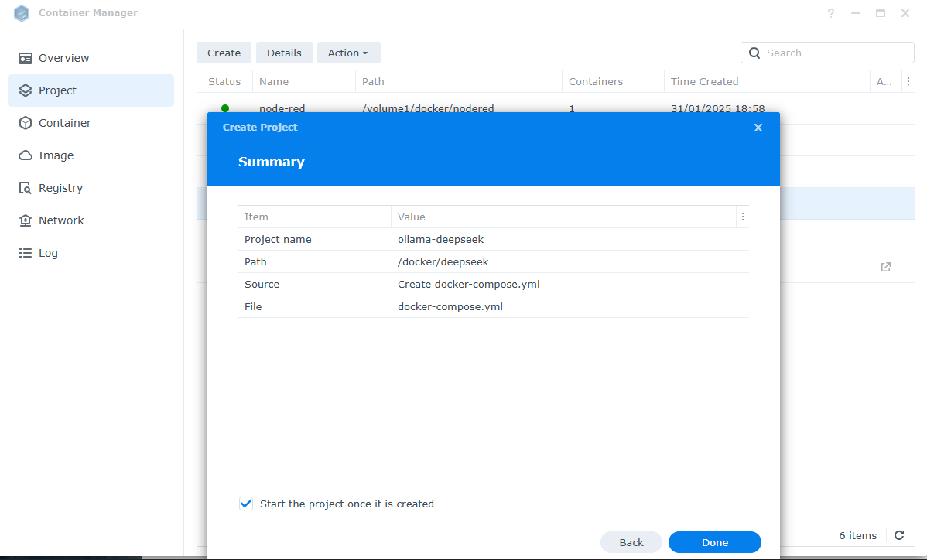This screenshot has height=560, width=927.
Task: Open Registry in the sidebar
Action: point(91,188)
